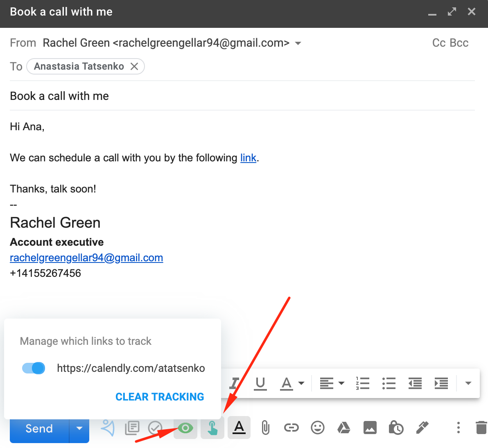Discard the draft with the trash icon
The height and width of the screenshot is (448, 488).
(x=482, y=428)
